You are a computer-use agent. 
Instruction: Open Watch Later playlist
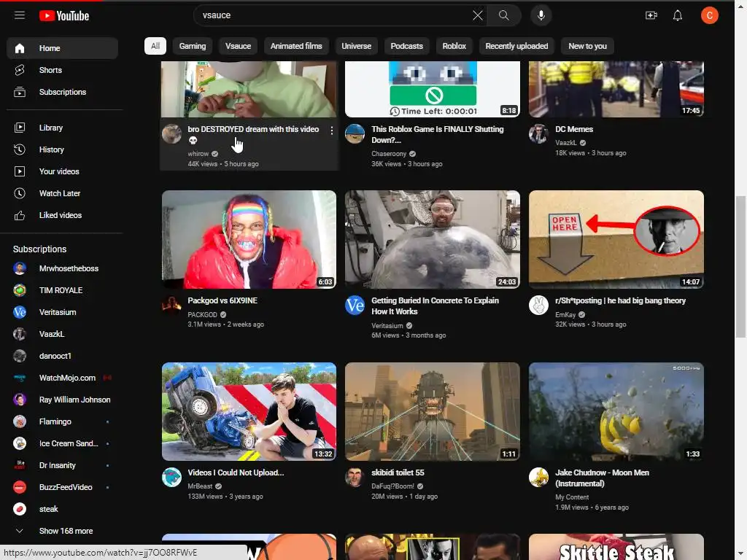[x=63, y=193]
